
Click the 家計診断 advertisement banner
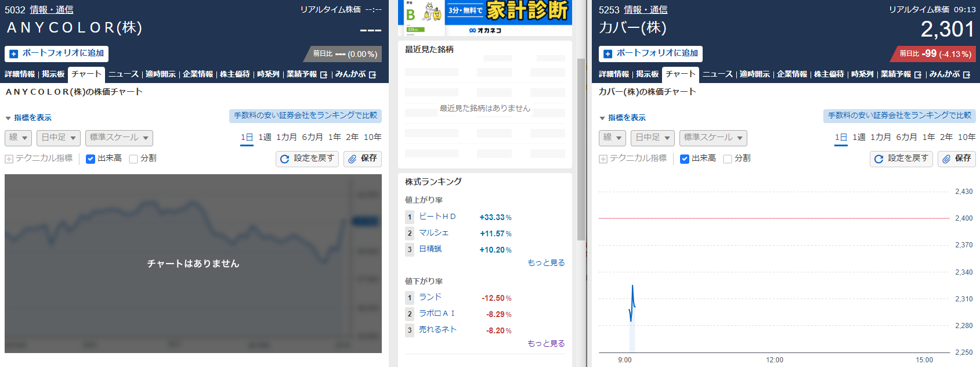485,17
